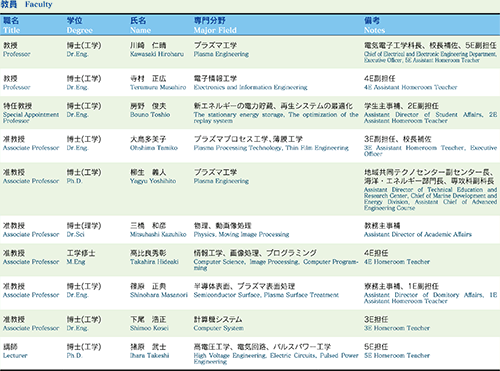Select the name 'Shinohara Masanori'
The image size is (500, 371).
pyautogui.click(x=159, y=295)
